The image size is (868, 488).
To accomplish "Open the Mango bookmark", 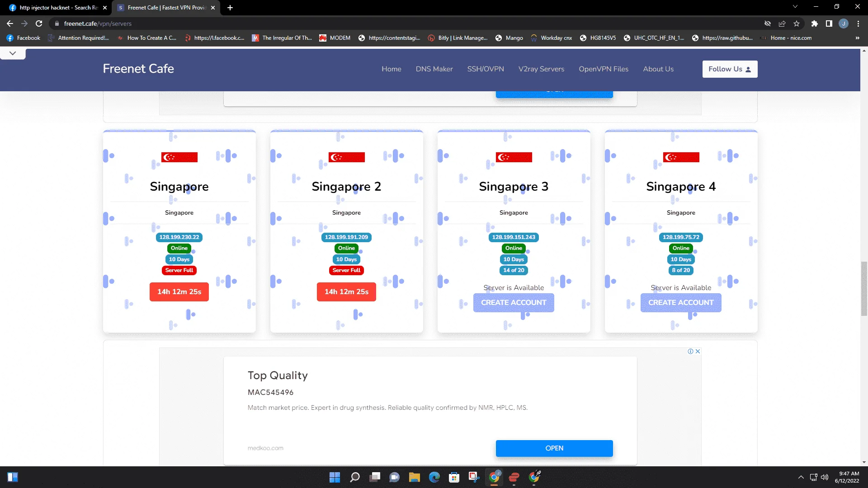I will [509, 38].
